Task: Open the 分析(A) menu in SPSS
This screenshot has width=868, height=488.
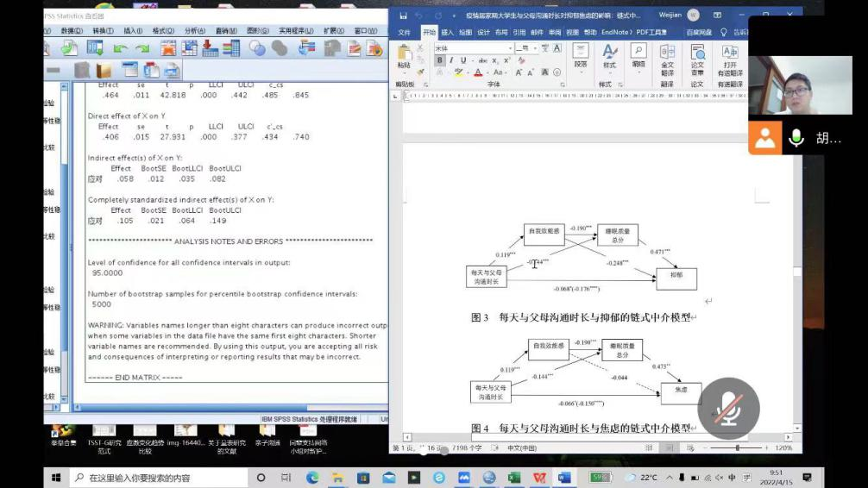Action: [x=195, y=31]
